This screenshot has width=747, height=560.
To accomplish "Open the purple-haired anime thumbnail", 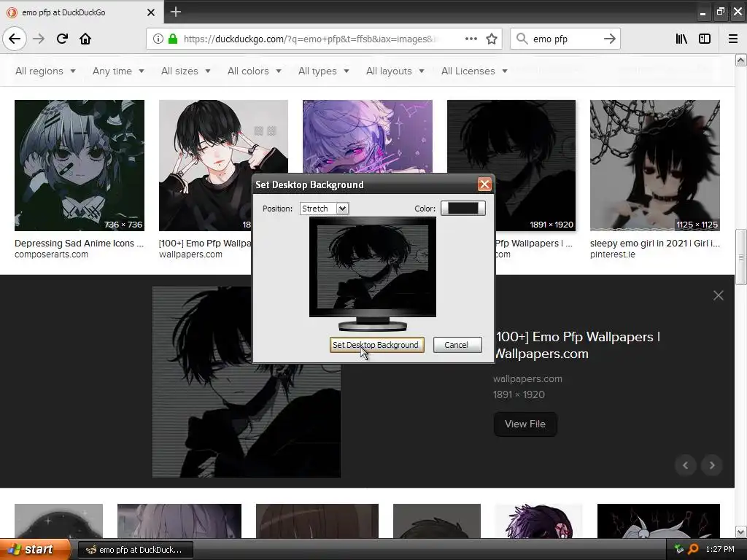I will click(x=368, y=136).
